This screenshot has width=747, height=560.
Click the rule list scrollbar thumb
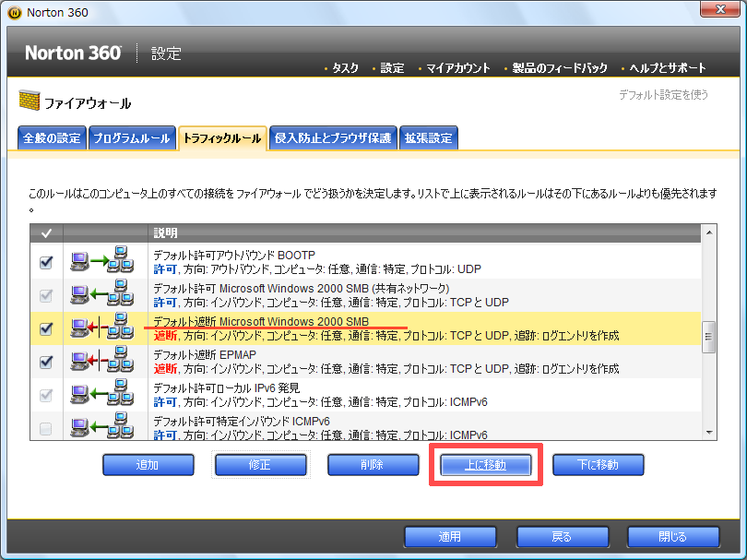[x=708, y=337]
